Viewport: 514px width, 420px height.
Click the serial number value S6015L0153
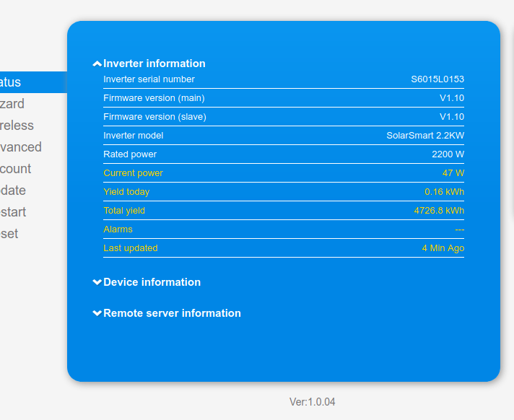437,79
